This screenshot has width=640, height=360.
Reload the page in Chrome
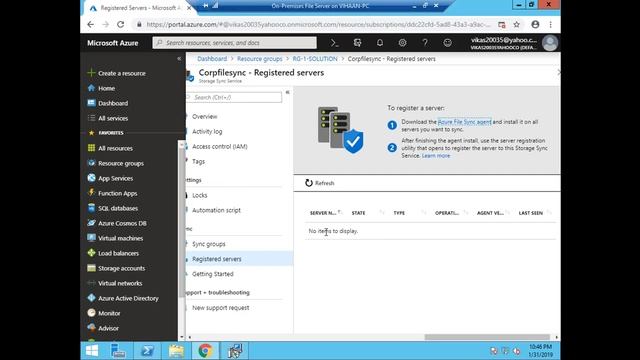[x=121, y=24]
